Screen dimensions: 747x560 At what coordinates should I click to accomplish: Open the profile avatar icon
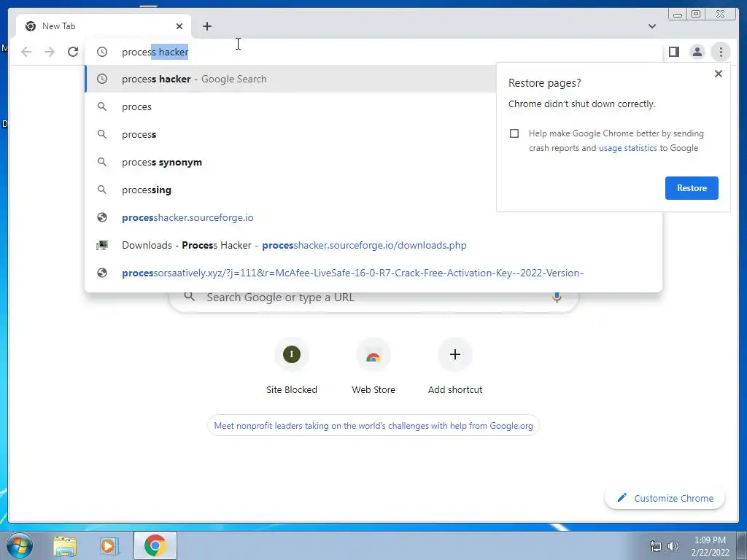tap(697, 52)
